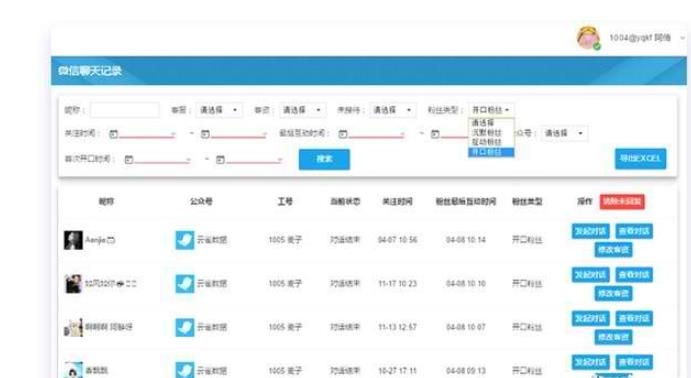The image size is (691, 378).
Task: Click the 关注时间 start date field
Action: 147,134
